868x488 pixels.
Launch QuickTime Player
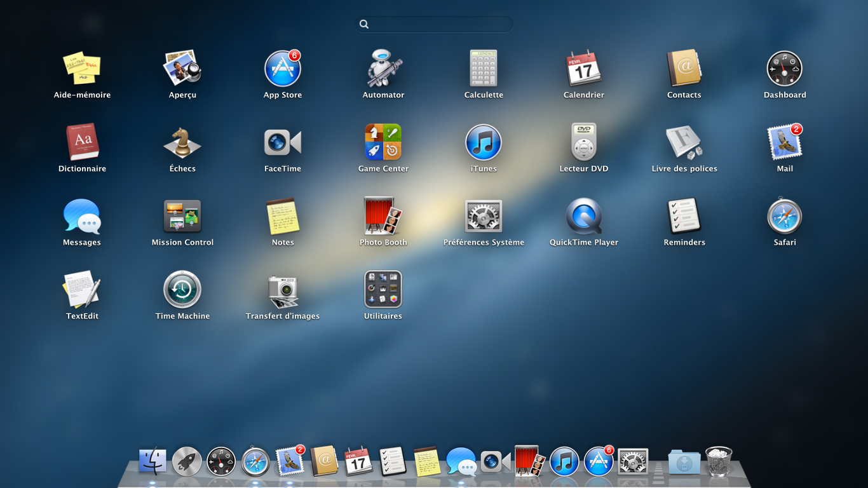[584, 216]
